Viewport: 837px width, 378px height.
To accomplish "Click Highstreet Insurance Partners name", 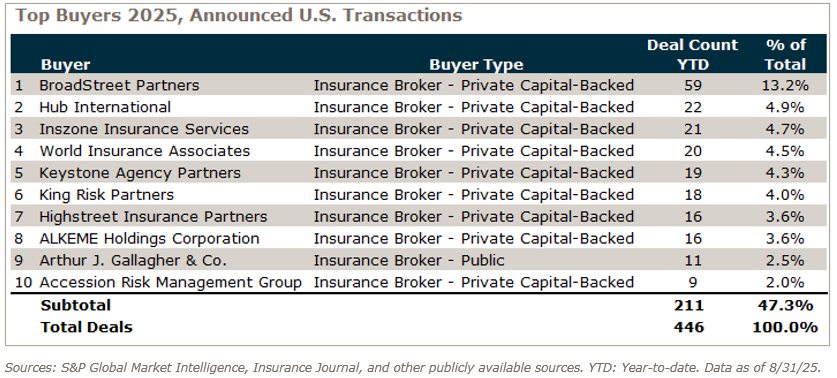I will tap(153, 217).
